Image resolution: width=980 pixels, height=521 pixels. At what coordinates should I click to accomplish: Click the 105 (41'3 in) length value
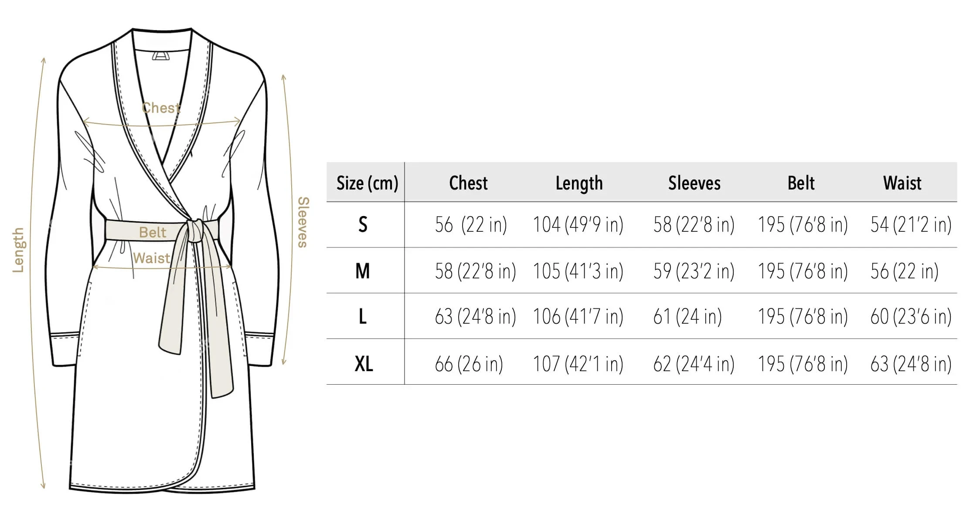pos(578,271)
